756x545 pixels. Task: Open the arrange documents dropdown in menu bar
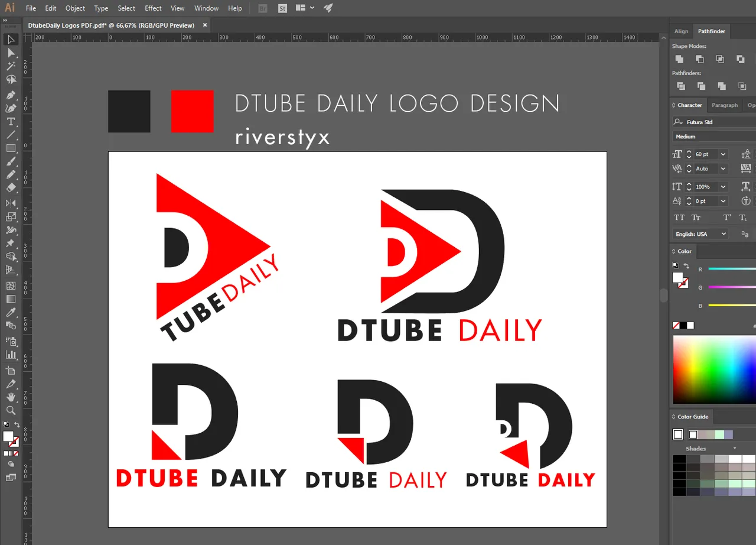pyautogui.click(x=305, y=8)
